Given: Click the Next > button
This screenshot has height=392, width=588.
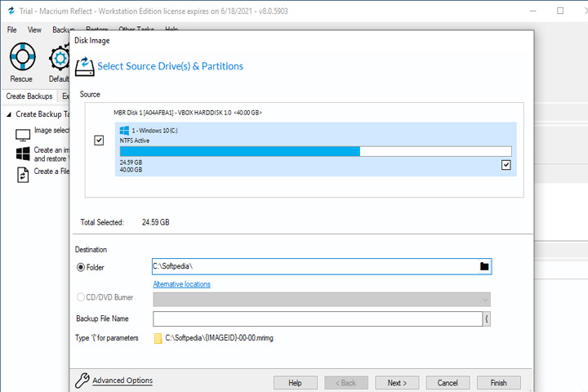Looking at the screenshot, I should click(397, 383).
